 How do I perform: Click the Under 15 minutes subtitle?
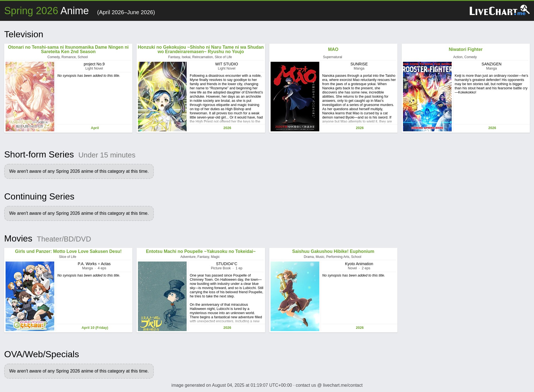point(107,155)
